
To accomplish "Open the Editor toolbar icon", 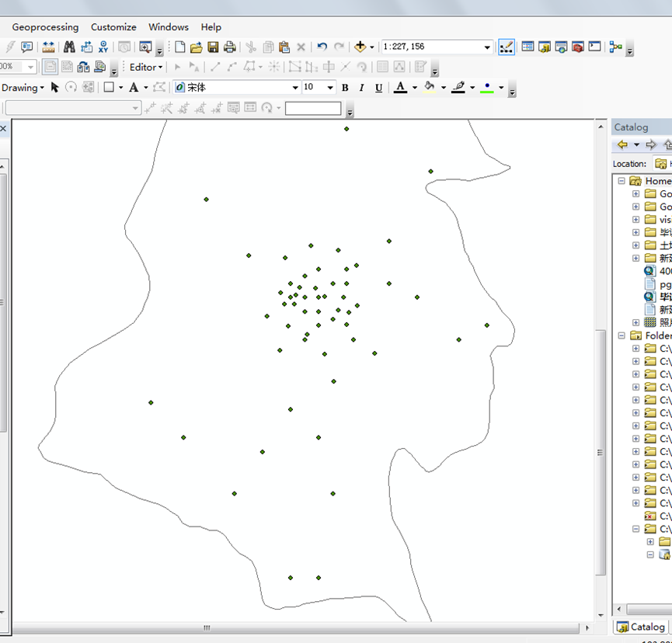I will pos(507,47).
